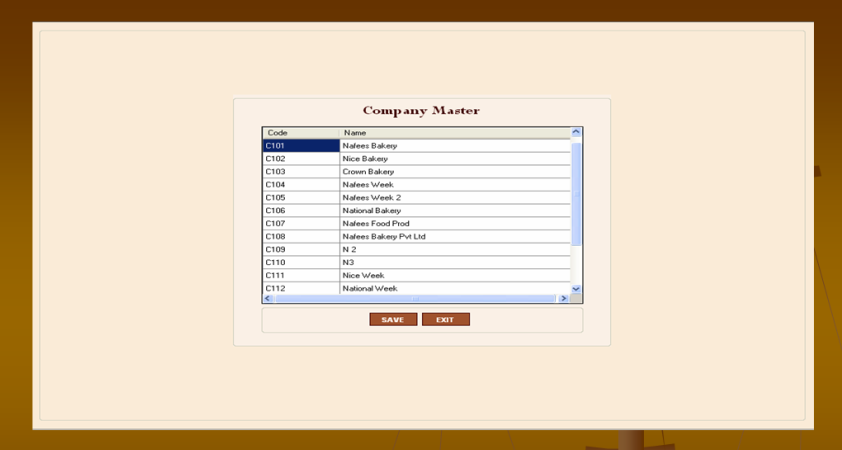Click the scroll up arrow of the list
Screen dimensions: 842x450
[576, 132]
